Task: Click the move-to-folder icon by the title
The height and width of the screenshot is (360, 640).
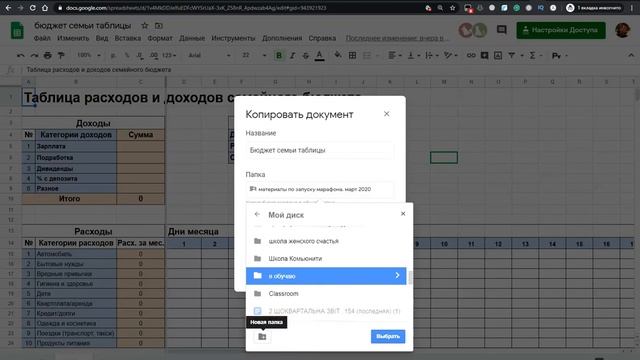Action: click(159, 25)
